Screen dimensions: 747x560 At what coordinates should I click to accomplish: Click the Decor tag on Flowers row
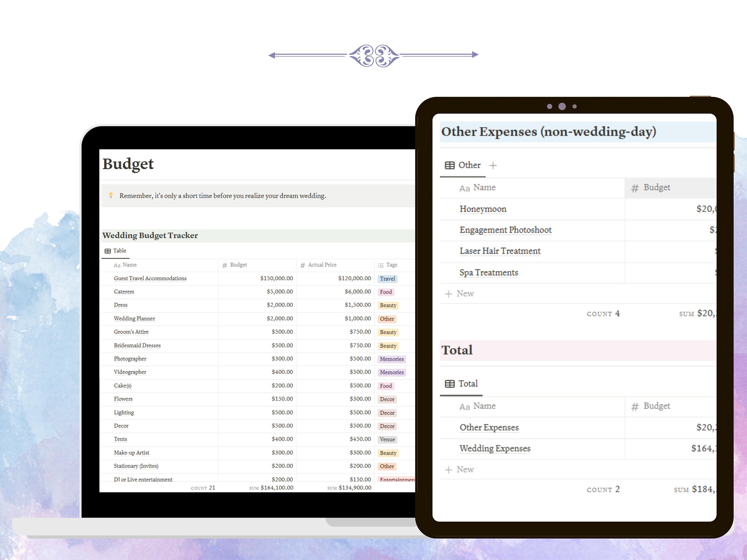click(x=387, y=399)
